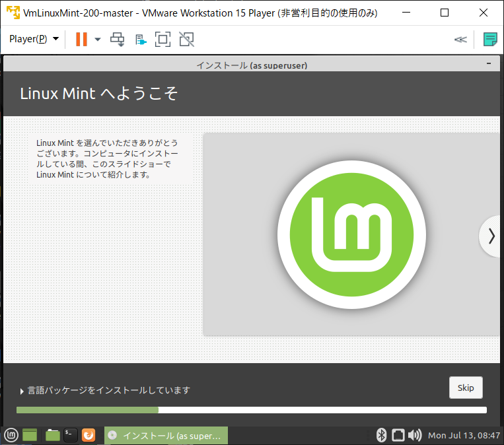Select the installer window taskbar entry
The height and width of the screenshot is (445, 504).
[x=166, y=435]
